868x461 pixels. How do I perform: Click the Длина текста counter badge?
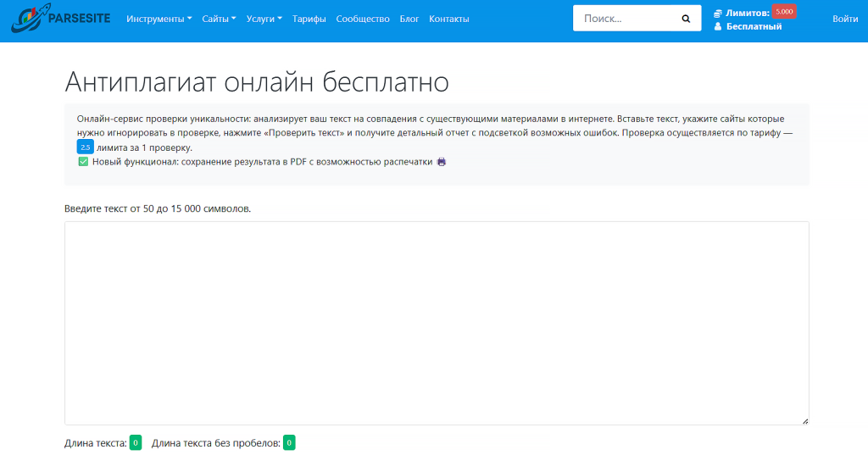click(136, 442)
